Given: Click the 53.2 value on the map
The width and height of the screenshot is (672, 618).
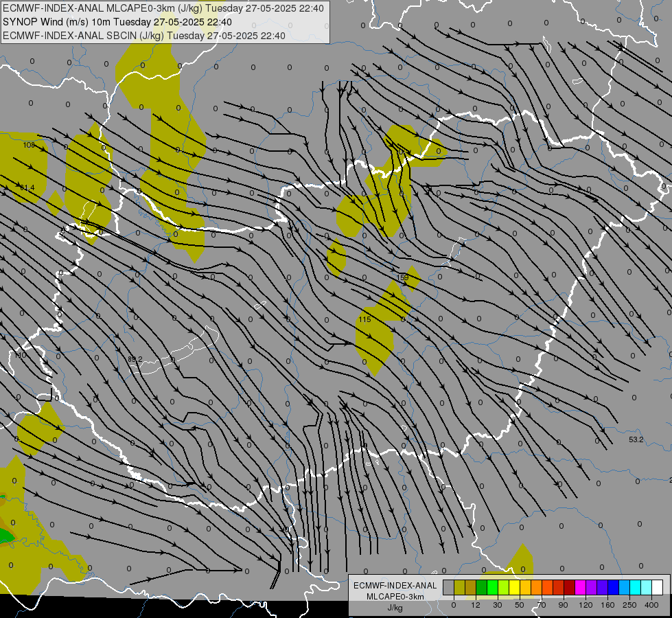Looking at the screenshot, I should tap(636, 439).
